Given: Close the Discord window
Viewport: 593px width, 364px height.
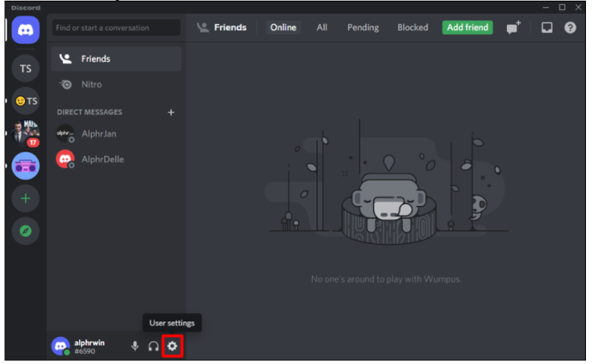Looking at the screenshot, I should [578, 7].
